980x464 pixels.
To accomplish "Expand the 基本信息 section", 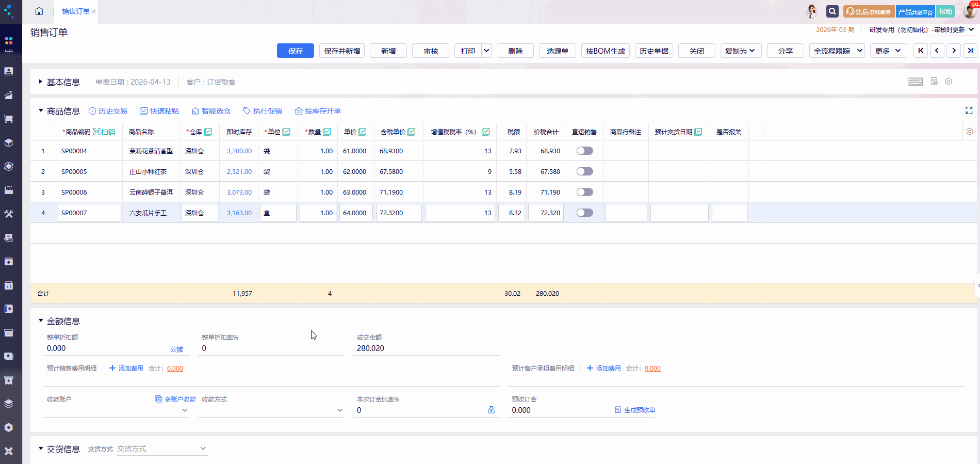I will pyautogui.click(x=41, y=82).
